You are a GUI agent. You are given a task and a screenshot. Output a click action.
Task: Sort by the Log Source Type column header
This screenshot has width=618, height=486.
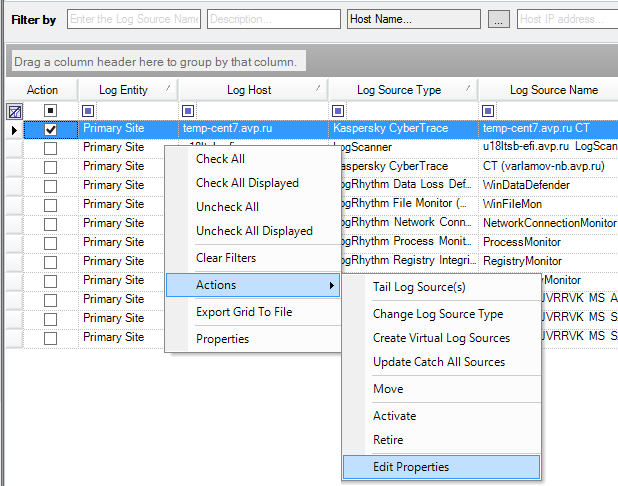click(x=400, y=90)
